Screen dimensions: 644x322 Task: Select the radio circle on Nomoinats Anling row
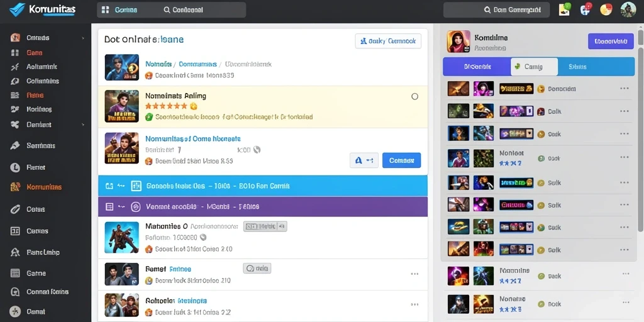coord(415,96)
